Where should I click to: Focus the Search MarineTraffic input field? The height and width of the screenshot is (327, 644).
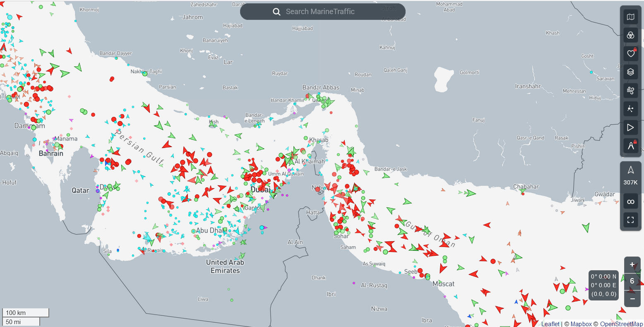point(323,12)
